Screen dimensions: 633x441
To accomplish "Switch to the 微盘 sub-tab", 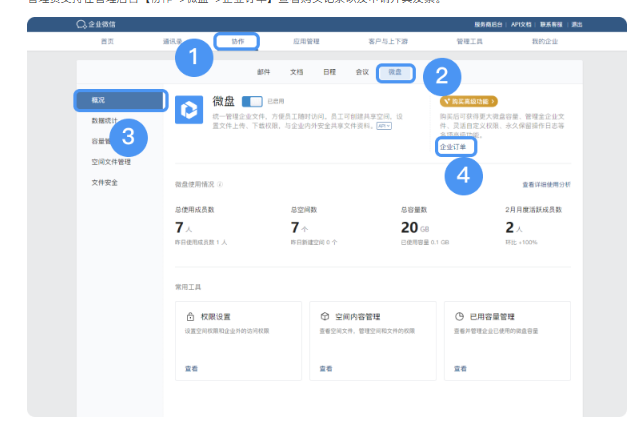I will click(395, 72).
